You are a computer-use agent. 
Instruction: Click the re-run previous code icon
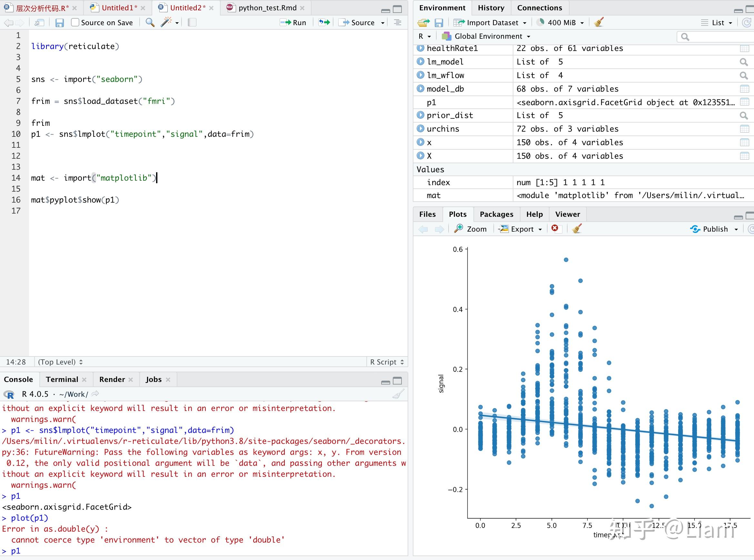324,23
